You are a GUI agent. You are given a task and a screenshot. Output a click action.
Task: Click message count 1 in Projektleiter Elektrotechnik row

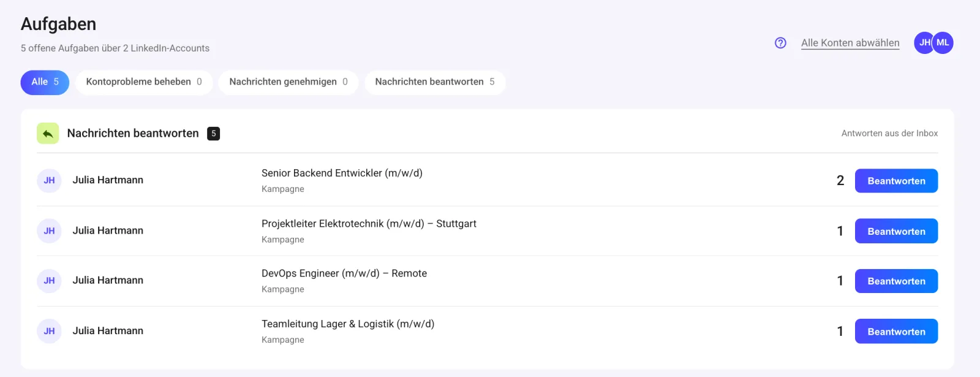click(840, 231)
